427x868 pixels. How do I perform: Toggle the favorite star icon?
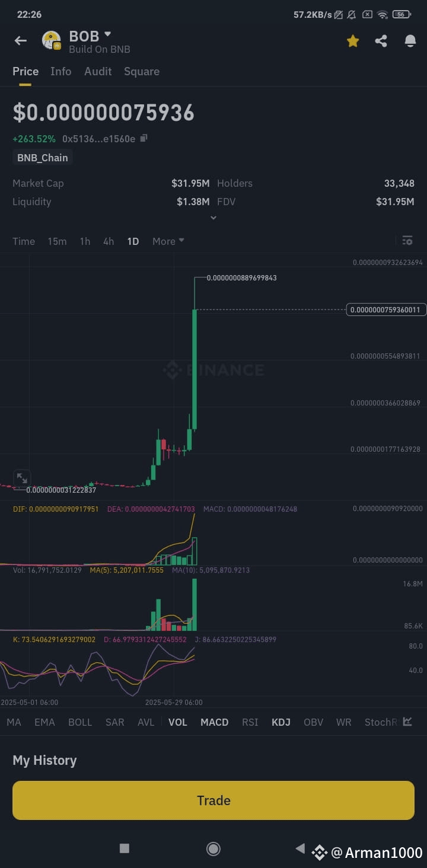coord(353,41)
